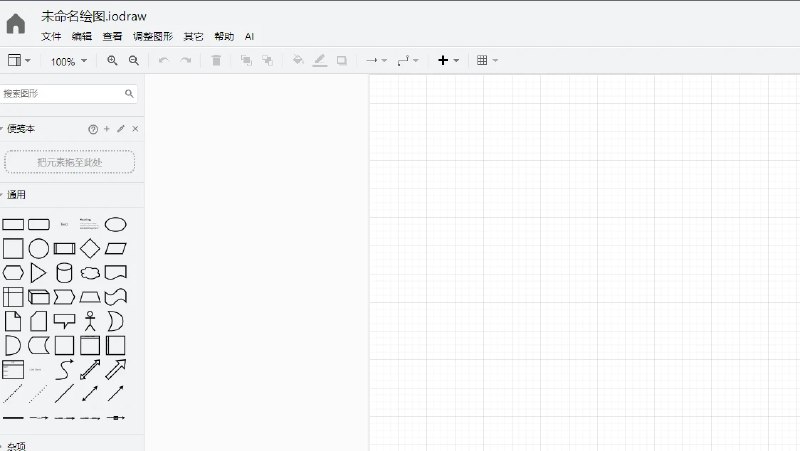Open the 文件 menu

click(51, 37)
